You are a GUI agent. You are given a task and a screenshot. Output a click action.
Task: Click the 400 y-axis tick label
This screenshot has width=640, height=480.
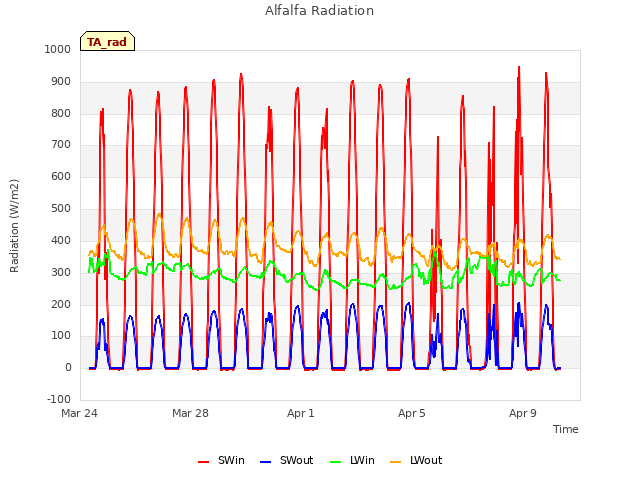click(x=61, y=240)
